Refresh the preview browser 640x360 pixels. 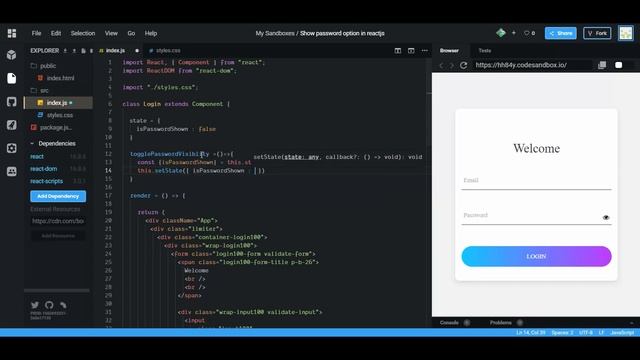tap(463, 65)
